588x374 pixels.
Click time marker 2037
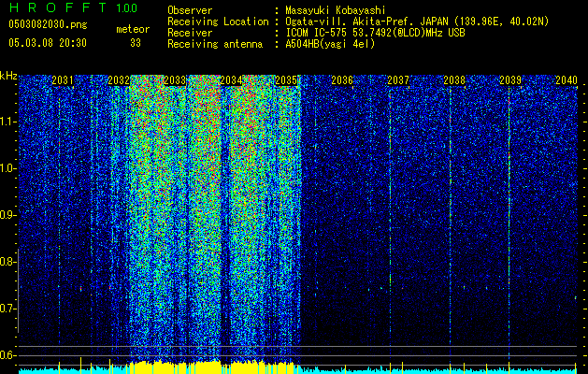pos(398,80)
